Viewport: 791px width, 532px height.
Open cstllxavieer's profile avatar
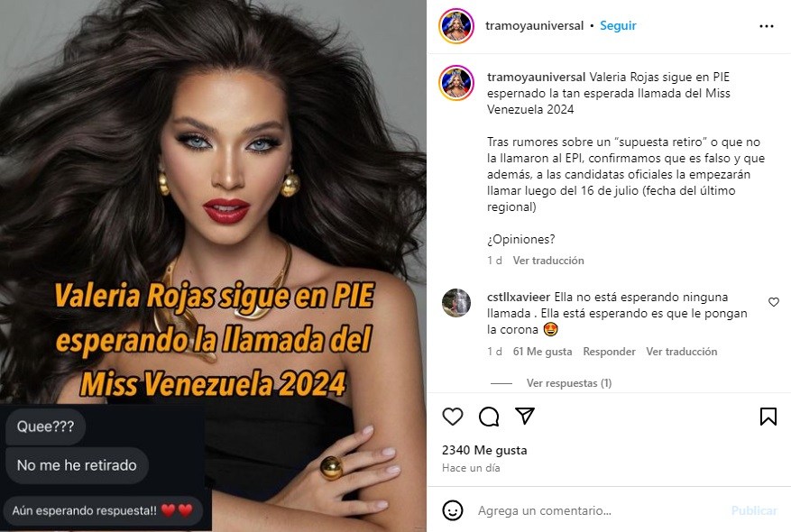coord(456,303)
